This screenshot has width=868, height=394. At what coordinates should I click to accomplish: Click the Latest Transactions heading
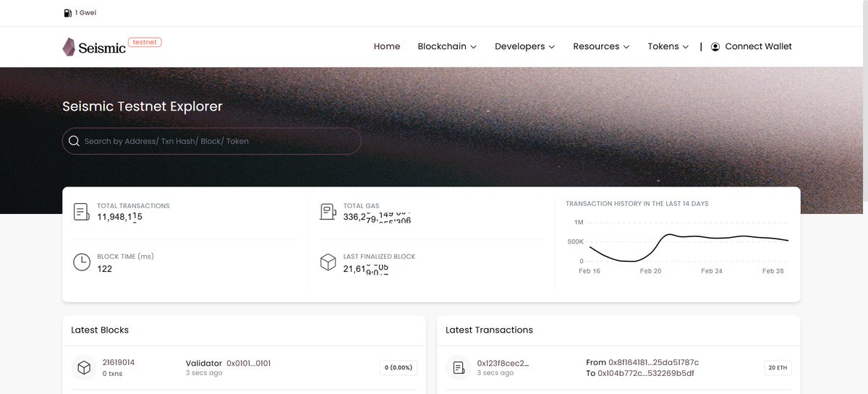489,330
